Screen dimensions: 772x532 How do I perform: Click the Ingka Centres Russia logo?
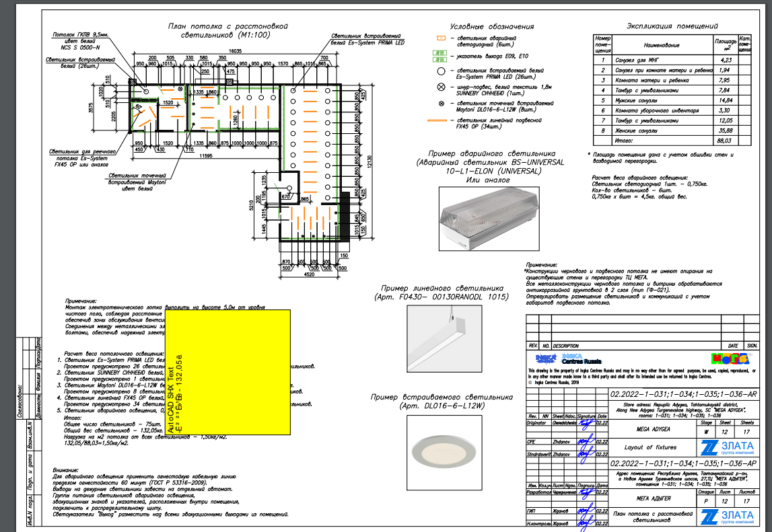[x=568, y=358]
